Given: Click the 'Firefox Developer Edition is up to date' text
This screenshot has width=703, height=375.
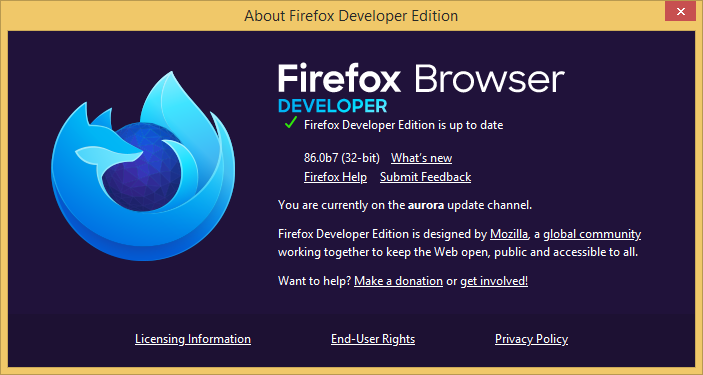Looking at the screenshot, I should pos(404,125).
